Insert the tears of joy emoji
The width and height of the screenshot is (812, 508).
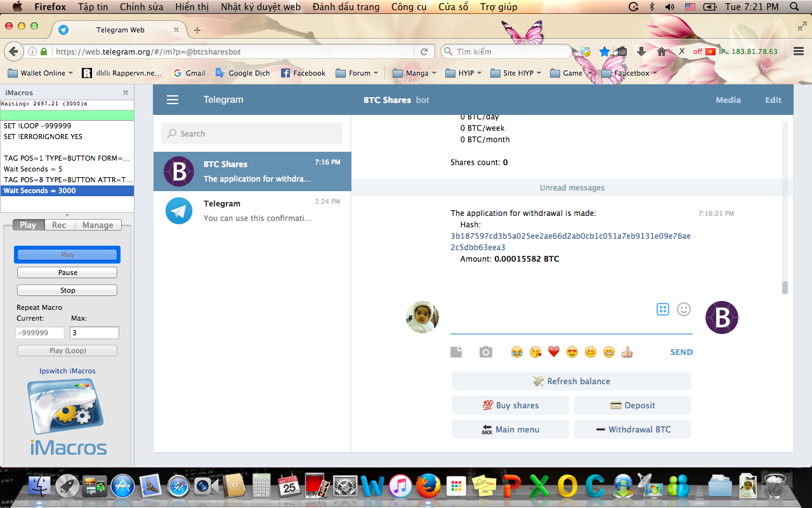(x=517, y=352)
